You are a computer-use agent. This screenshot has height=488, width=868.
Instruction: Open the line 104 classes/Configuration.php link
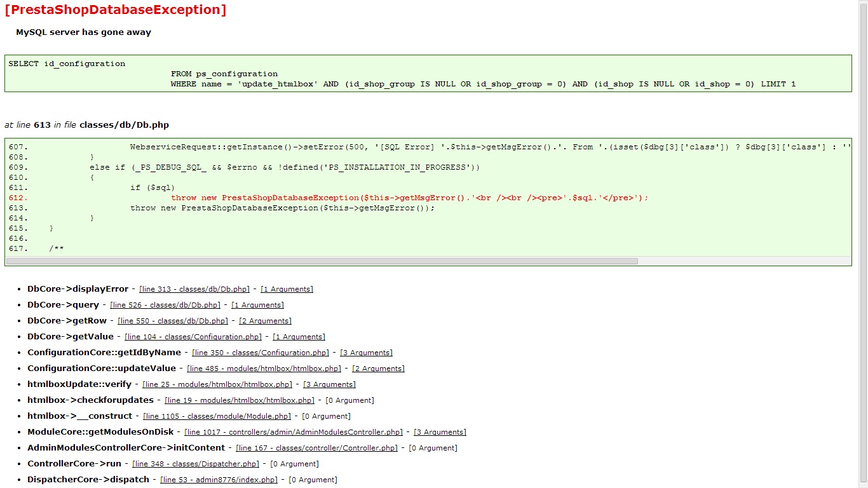(193, 337)
